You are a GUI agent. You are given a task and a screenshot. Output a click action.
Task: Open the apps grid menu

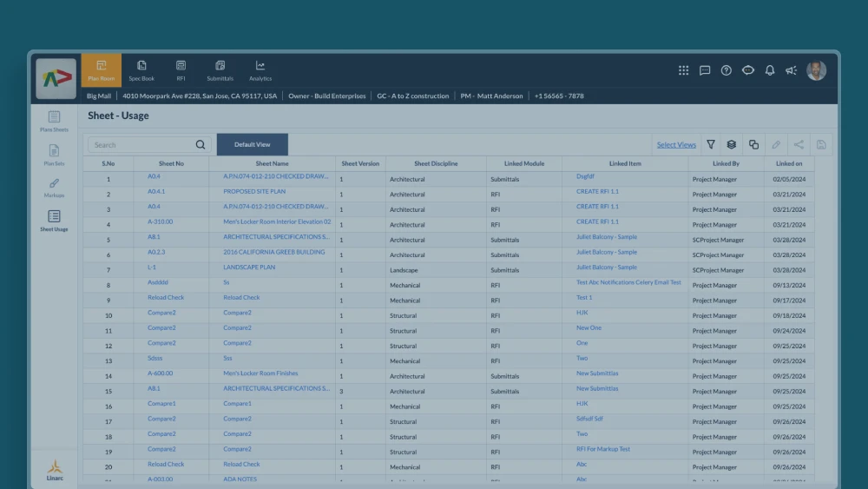684,70
